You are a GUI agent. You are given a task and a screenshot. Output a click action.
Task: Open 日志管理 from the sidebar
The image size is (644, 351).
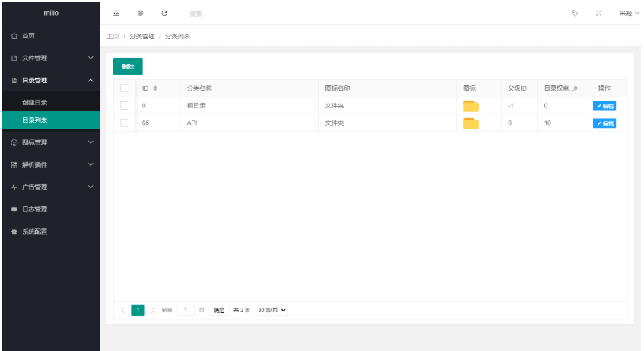click(34, 209)
